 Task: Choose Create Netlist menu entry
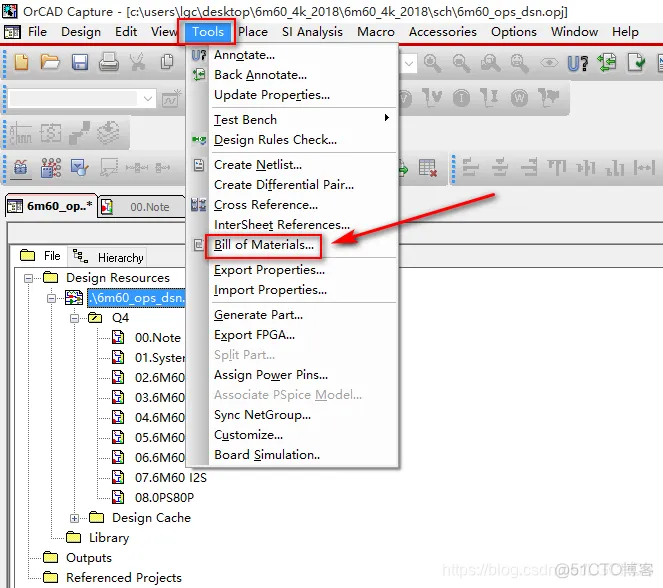pos(258,164)
